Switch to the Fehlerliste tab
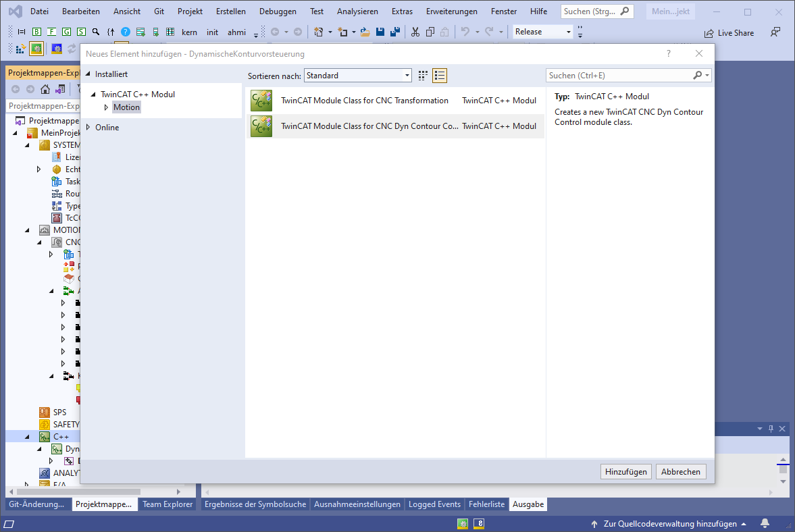 point(486,504)
